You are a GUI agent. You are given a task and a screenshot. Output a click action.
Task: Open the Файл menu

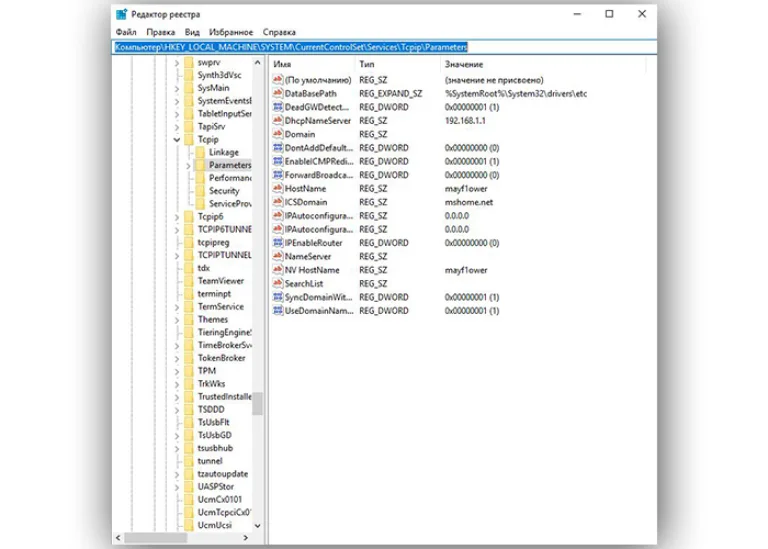pos(126,32)
